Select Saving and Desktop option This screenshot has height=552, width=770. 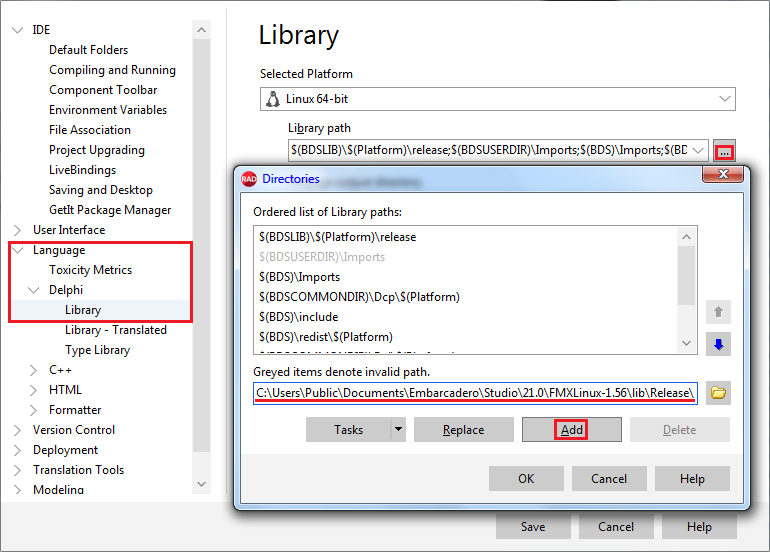click(x=101, y=190)
